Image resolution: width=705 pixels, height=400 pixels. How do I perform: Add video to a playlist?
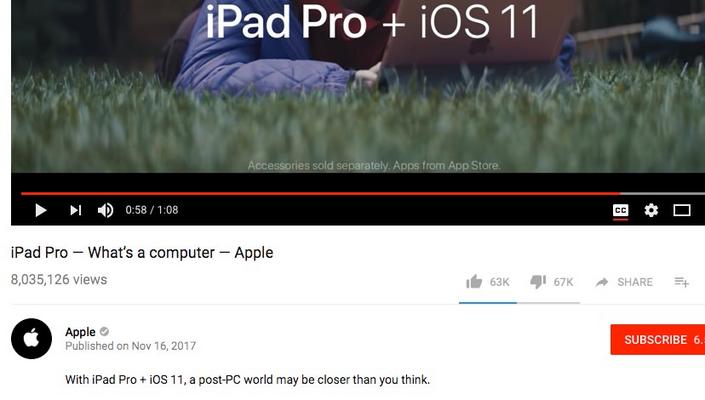click(x=682, y=282)
